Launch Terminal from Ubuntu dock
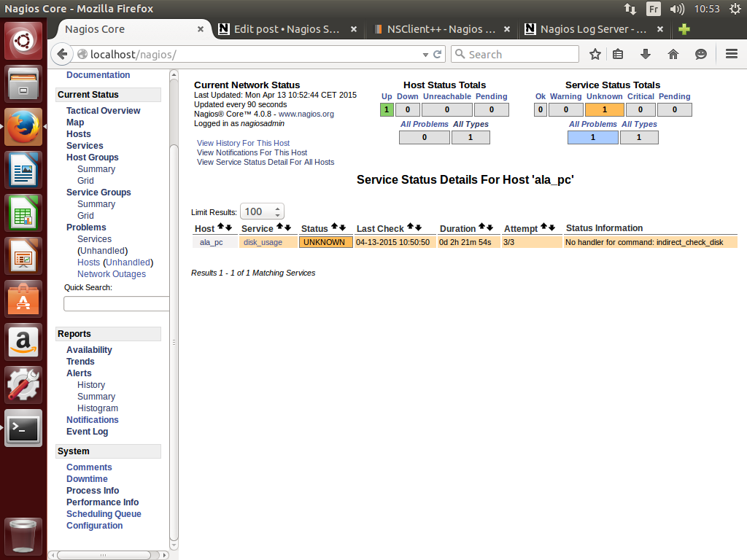Viewport: 747px width, 560px height. 24,429
